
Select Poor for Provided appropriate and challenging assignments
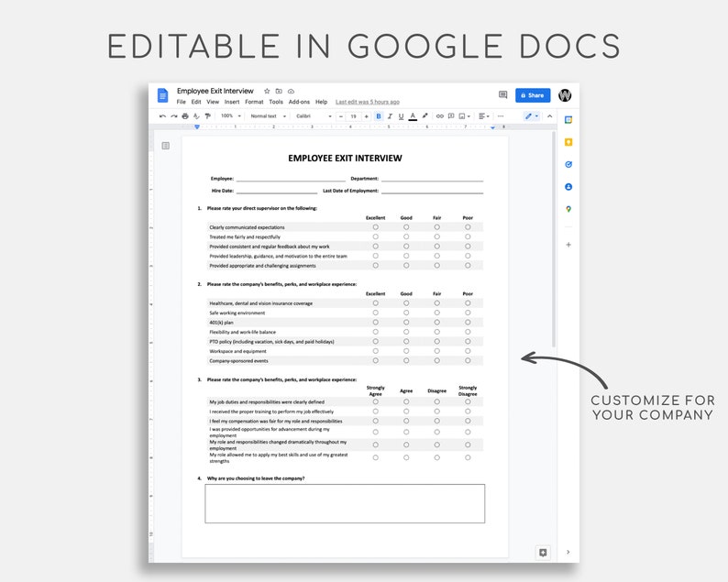click(x=468, y=266)
